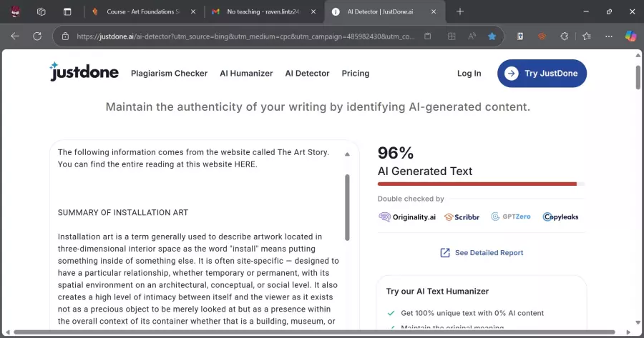This screenshot has height=338, width=644.
Task: Open Settings and more menu
Action: pos(609,36)
